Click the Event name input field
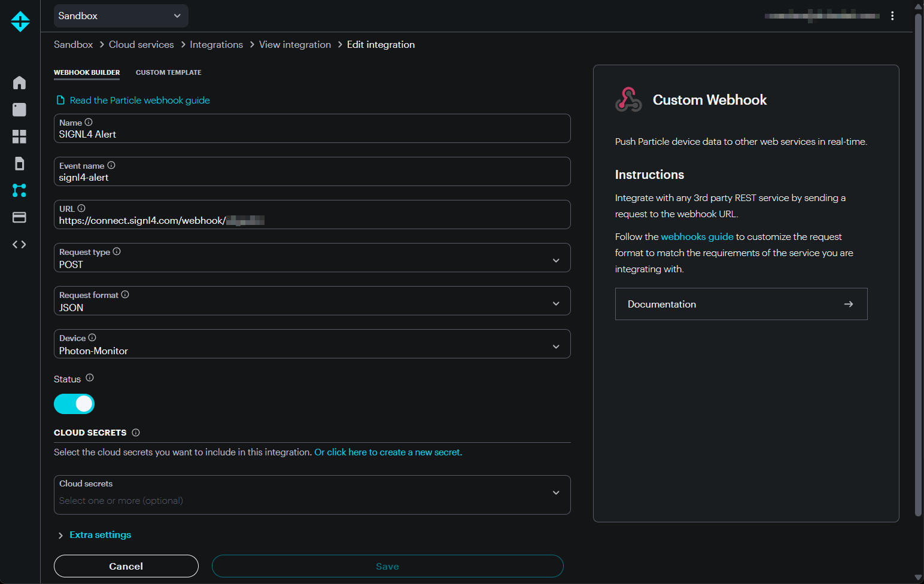924x584 pixels. (312, 172)
